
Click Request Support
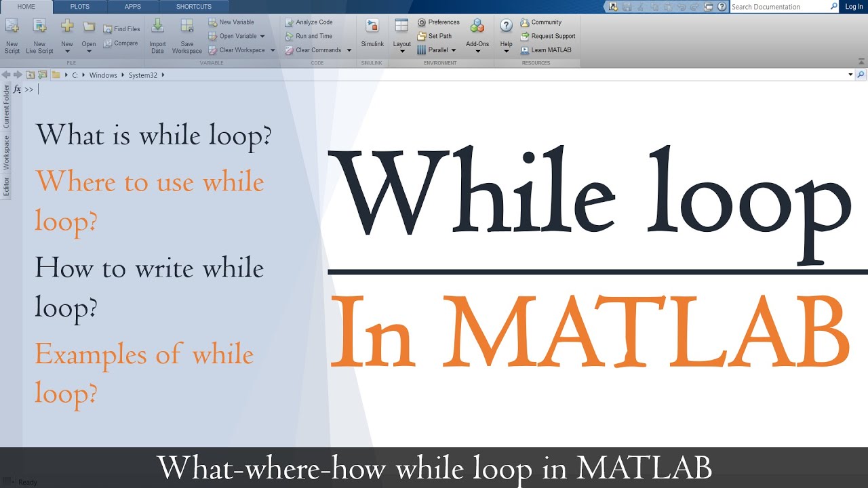(548, 37)
